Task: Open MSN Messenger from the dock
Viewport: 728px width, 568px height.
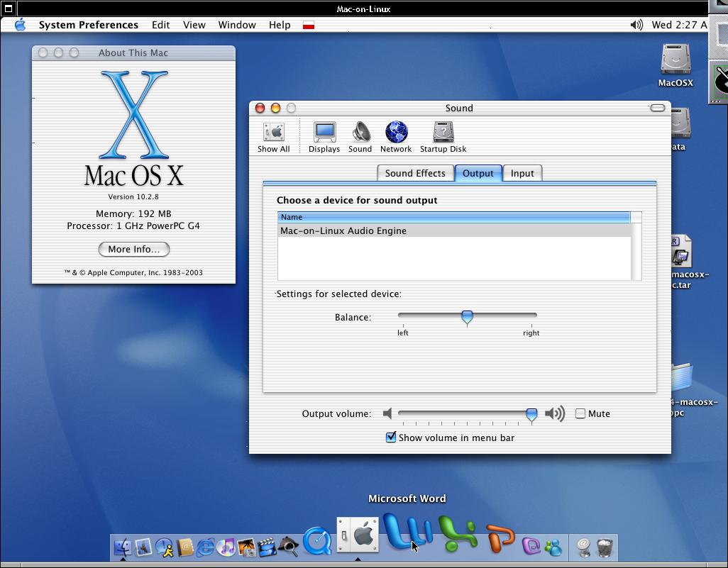Action: point(553,547)
